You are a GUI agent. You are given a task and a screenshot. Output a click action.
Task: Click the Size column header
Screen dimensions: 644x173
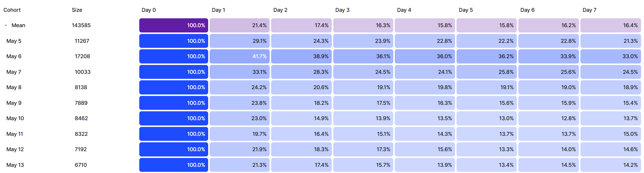point(77,10)
